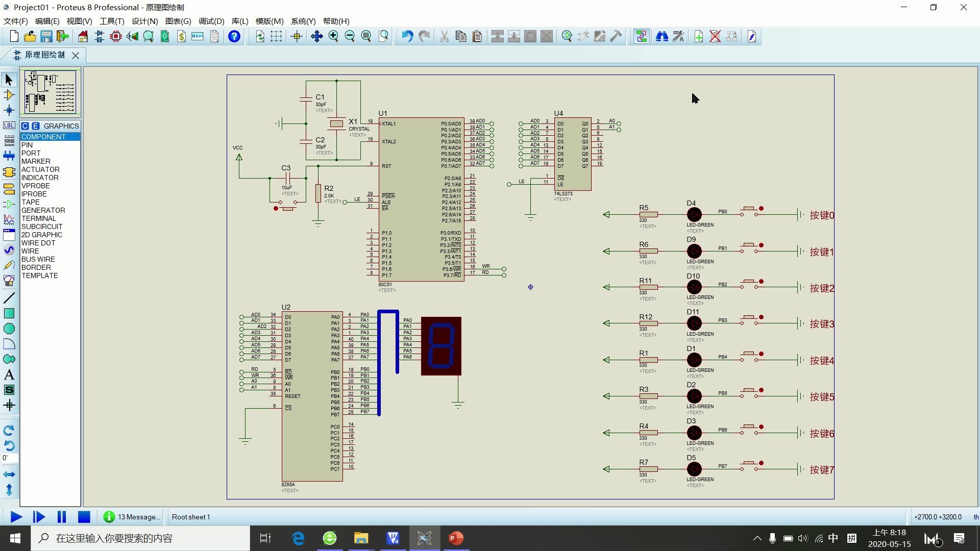Close the 原理图绘制 tab
This screenshot has width=980, height=551.
coord(76,55)
